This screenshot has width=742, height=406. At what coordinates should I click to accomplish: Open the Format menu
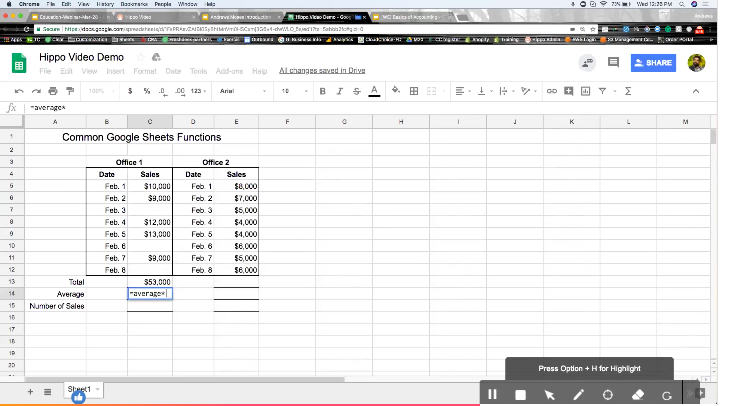point(145,71)
